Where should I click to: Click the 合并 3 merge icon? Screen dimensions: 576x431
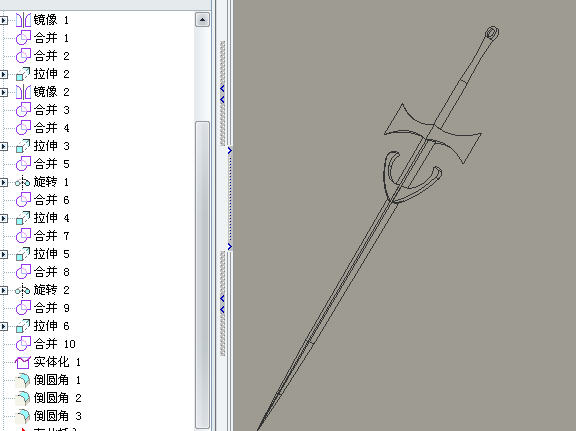(23, 110)
